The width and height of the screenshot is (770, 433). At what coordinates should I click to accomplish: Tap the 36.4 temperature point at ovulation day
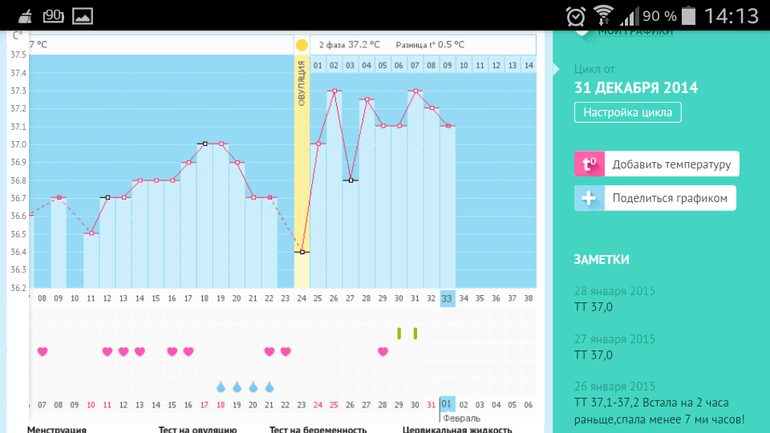pos(302,252)
